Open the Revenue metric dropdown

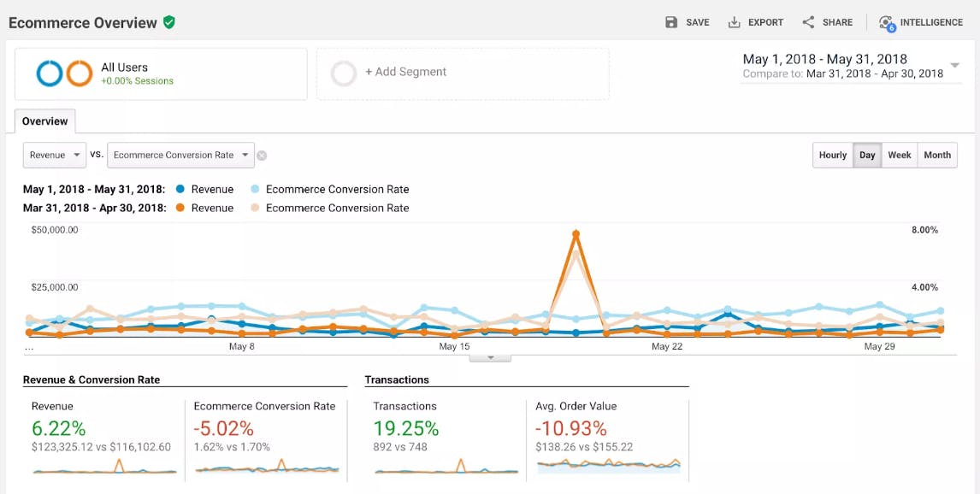[x=55, y=155]
